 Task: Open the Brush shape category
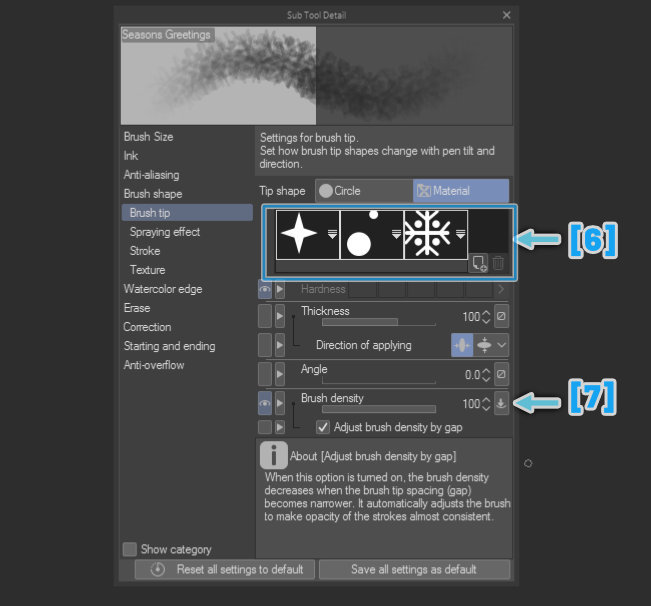tap(153, 194)
